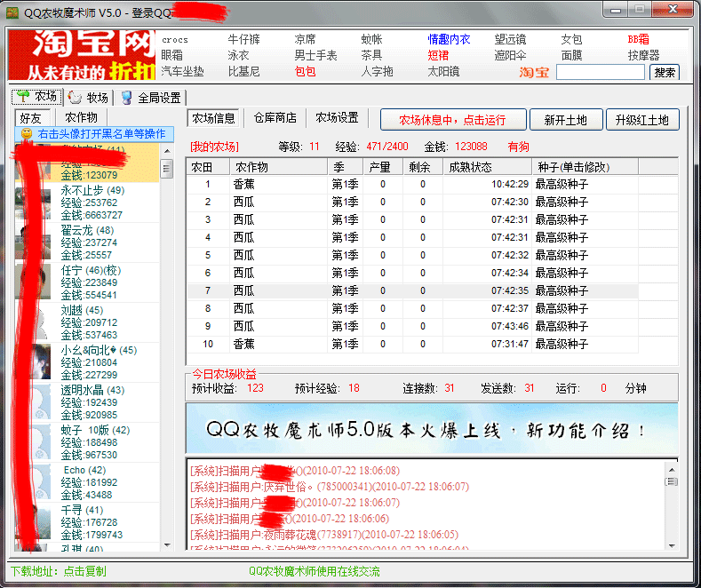Open the 农场信息 tab
This screenshot has width=701, height=588.
tap(213, 118)
